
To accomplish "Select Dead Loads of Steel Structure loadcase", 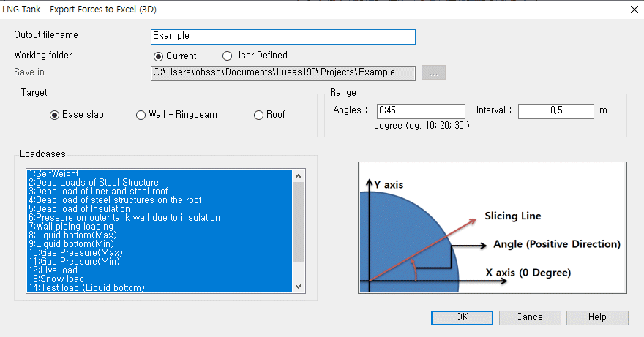I will (x=92, y=182).
